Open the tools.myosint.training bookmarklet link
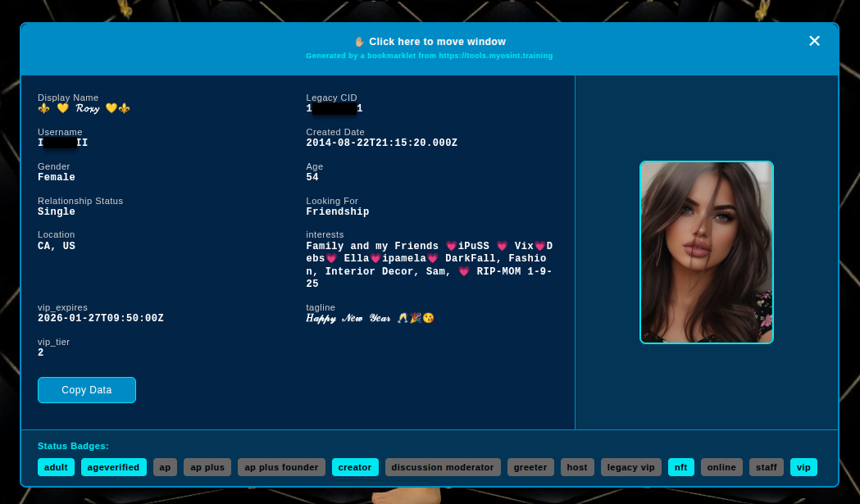The width and height of the screenshot is (860, 504). coord(496,56)
